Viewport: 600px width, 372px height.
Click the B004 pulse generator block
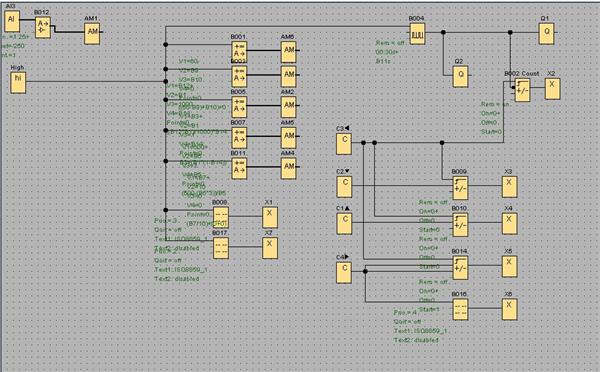(x=417, y=34)
